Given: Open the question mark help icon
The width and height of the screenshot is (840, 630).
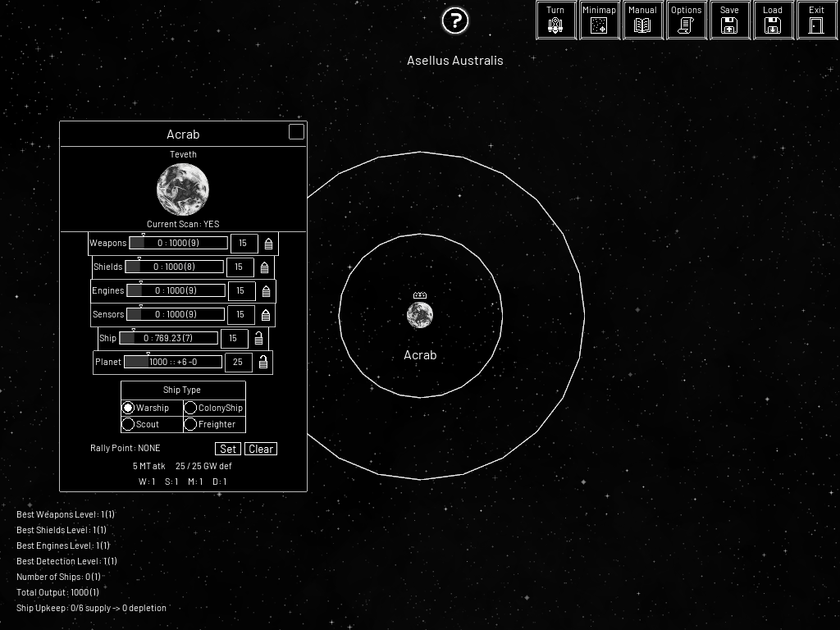Looking at the screenshot, I should pyautogui.click(x=454, y=21).
